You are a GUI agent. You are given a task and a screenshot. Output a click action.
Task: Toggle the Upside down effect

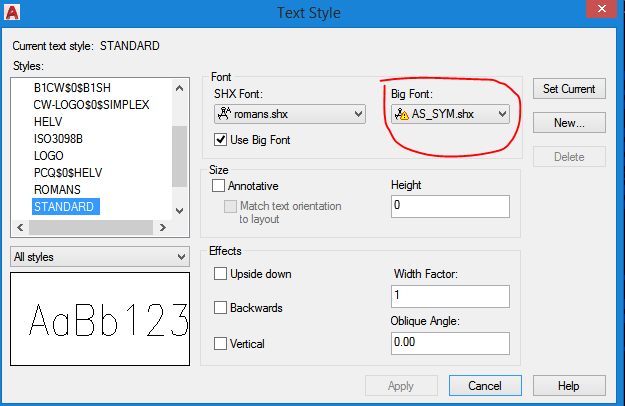(221, 274)
